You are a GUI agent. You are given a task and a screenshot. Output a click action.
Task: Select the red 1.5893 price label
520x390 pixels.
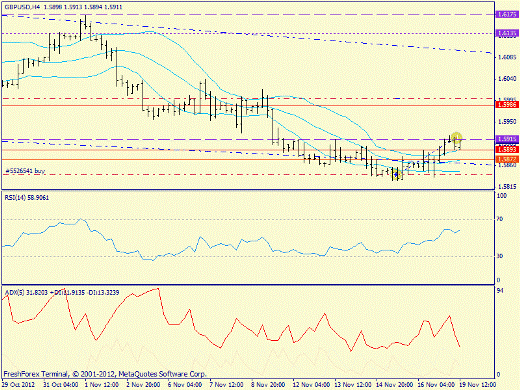click(507, 149)
